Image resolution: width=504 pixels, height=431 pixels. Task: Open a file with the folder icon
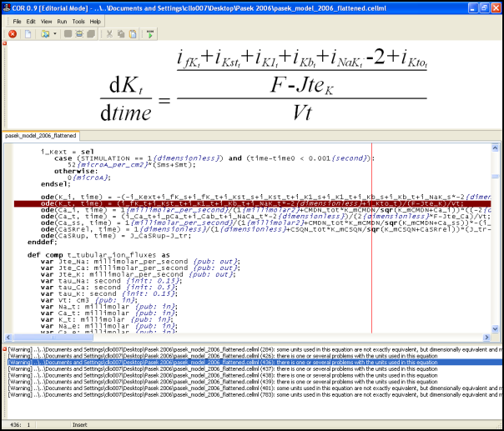coord(45,33)
